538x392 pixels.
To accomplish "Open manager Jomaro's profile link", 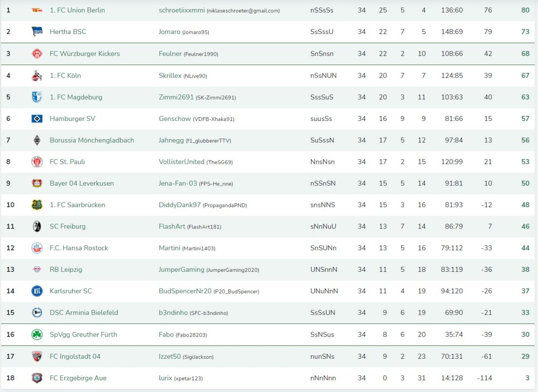I will 169,32.
